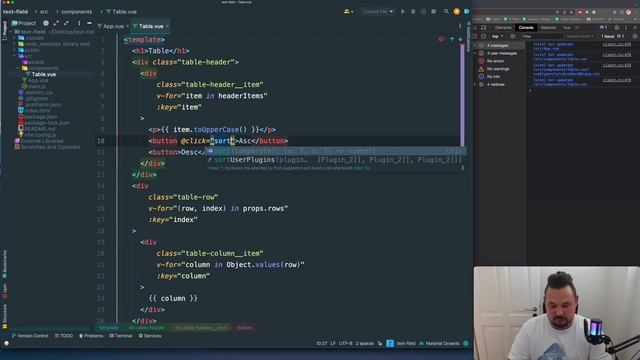The image size is (640, 360).
Task: Click the Run (play) icon in IDE toolbar
Action: [x=403, y=11]
